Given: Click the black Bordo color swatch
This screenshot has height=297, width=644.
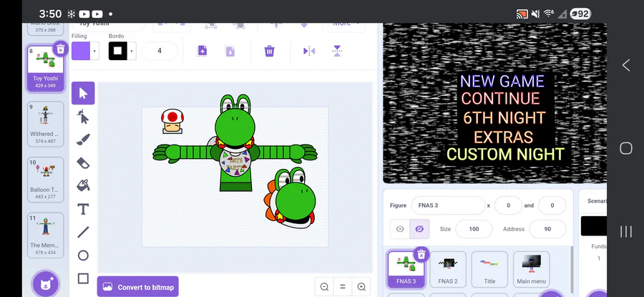Looking at the screenshot, I should point(118,51).
